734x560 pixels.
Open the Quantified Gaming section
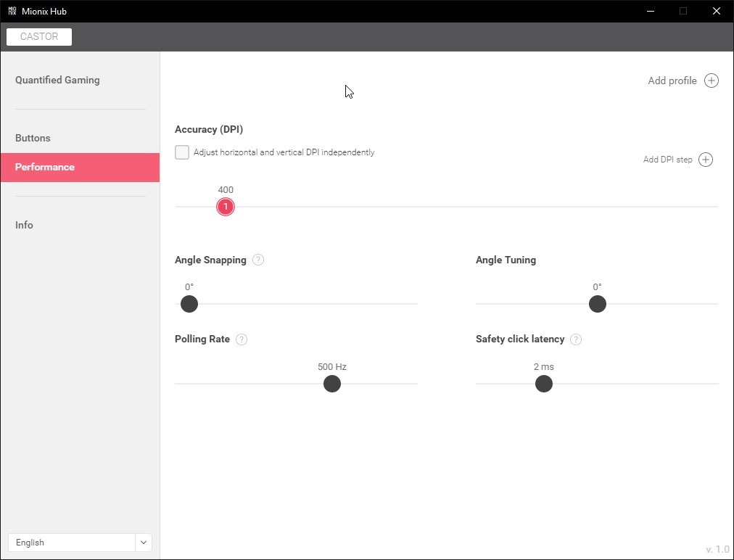point(57,80)
